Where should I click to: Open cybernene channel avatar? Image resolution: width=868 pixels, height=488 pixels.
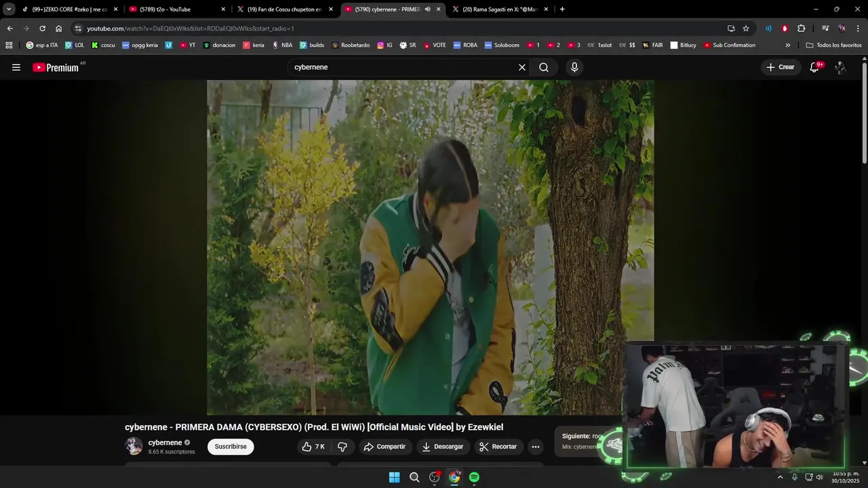pyautogui.click(x=134, y=446)
